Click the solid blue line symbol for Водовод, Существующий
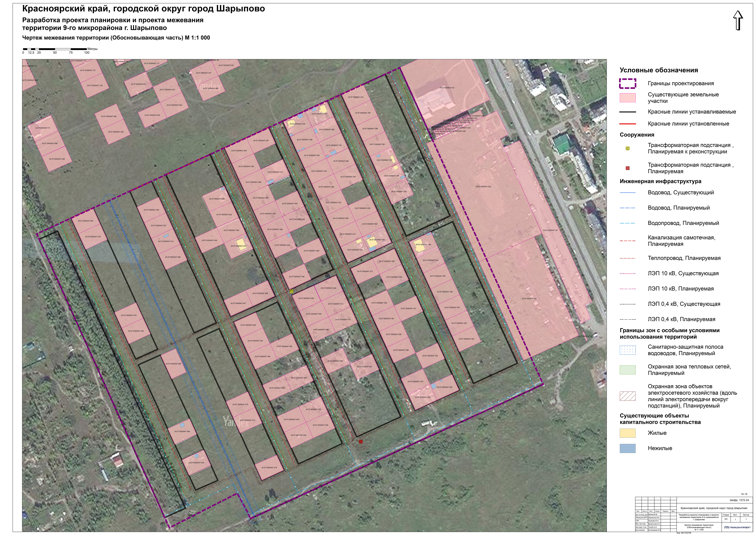The width and height of the screenshot is (756, 535). [x=628, y=193]
